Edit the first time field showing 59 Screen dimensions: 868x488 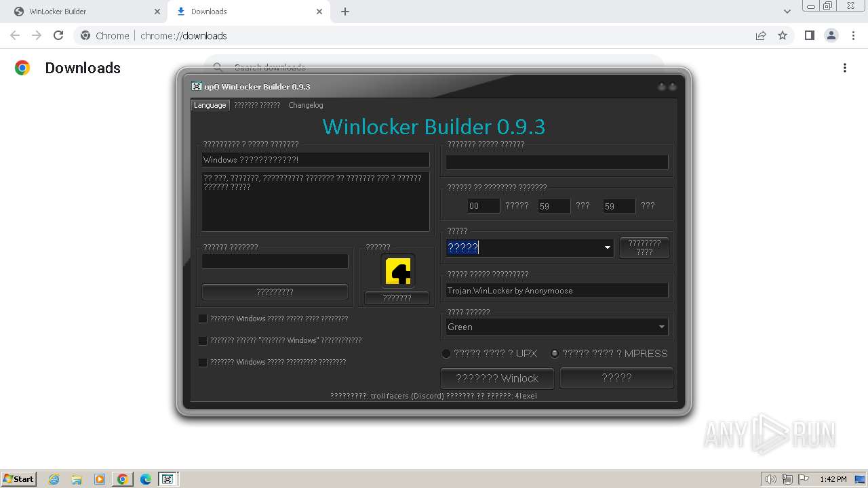554,206
